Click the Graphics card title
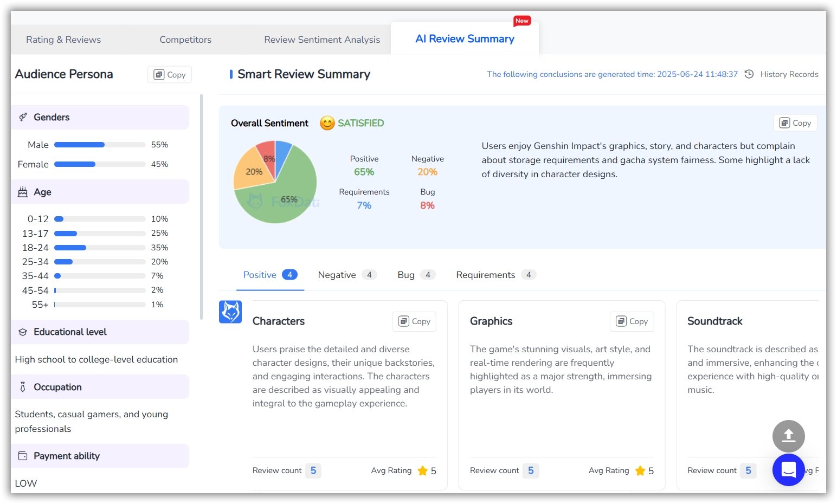 pos(491,321)
